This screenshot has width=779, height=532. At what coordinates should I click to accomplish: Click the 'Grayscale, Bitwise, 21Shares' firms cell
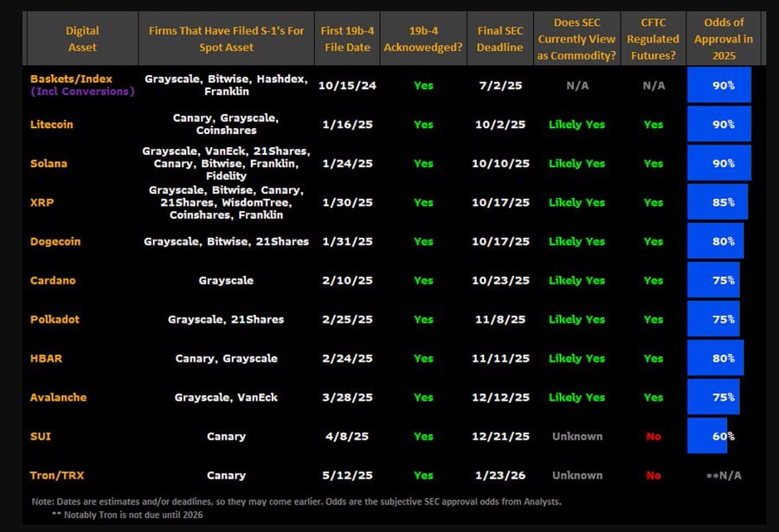click(x=226, y=241)
